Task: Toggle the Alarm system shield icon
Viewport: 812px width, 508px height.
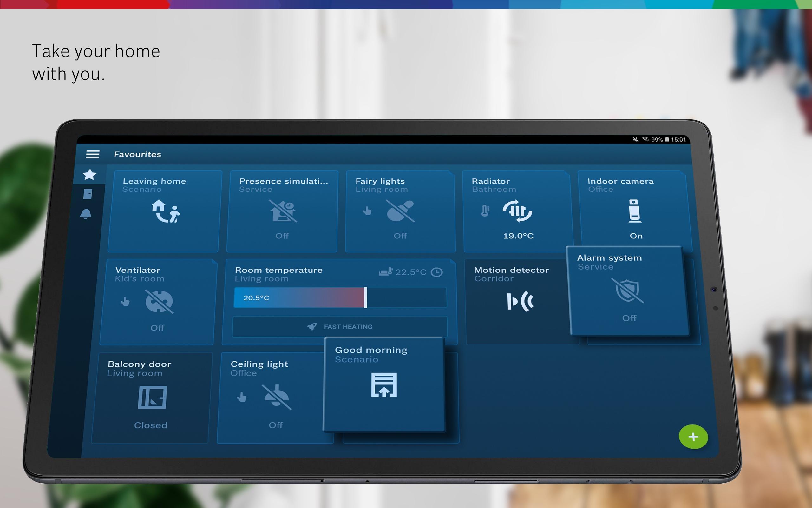Action: tap(627, 291)
